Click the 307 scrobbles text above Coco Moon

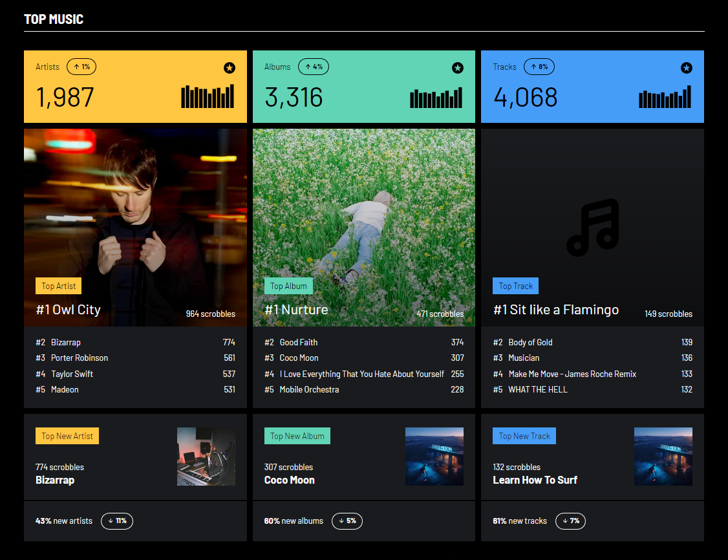click(x=289, y=467)
